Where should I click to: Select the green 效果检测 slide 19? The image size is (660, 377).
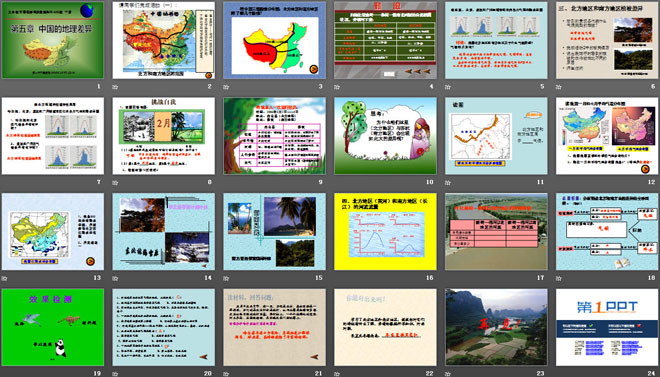pos(53,327)
